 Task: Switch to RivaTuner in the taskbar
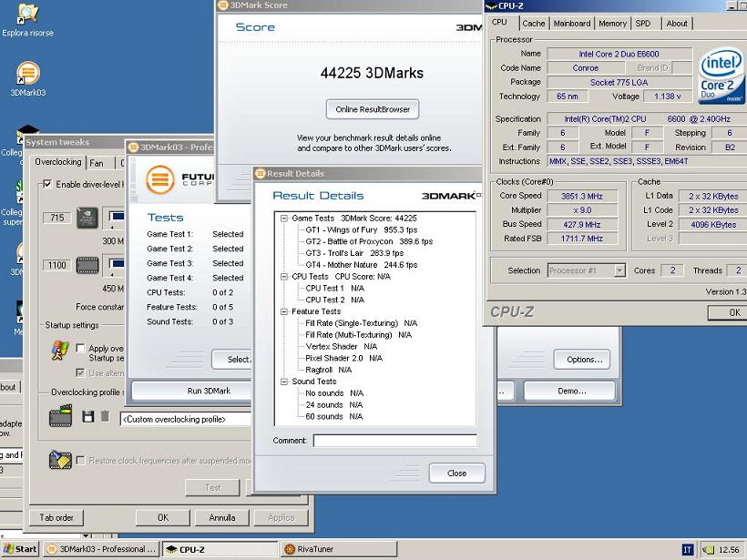(338, 549)
